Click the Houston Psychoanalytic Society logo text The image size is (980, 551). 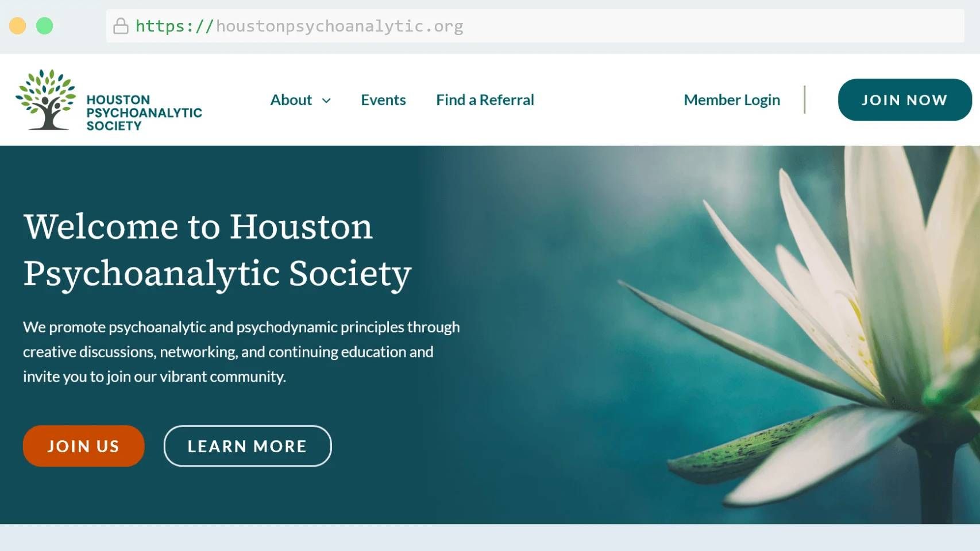pos(144,112)
